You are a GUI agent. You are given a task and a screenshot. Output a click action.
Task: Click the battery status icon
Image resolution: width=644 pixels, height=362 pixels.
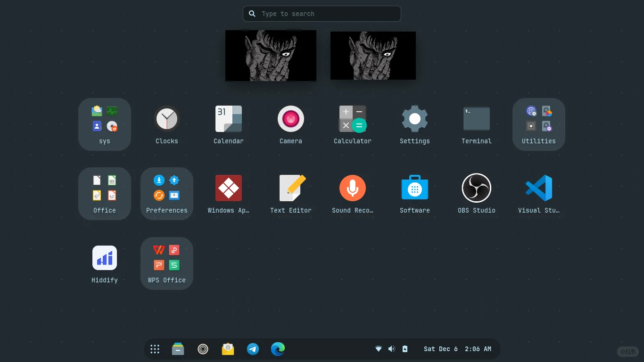(x=405, y=349)
